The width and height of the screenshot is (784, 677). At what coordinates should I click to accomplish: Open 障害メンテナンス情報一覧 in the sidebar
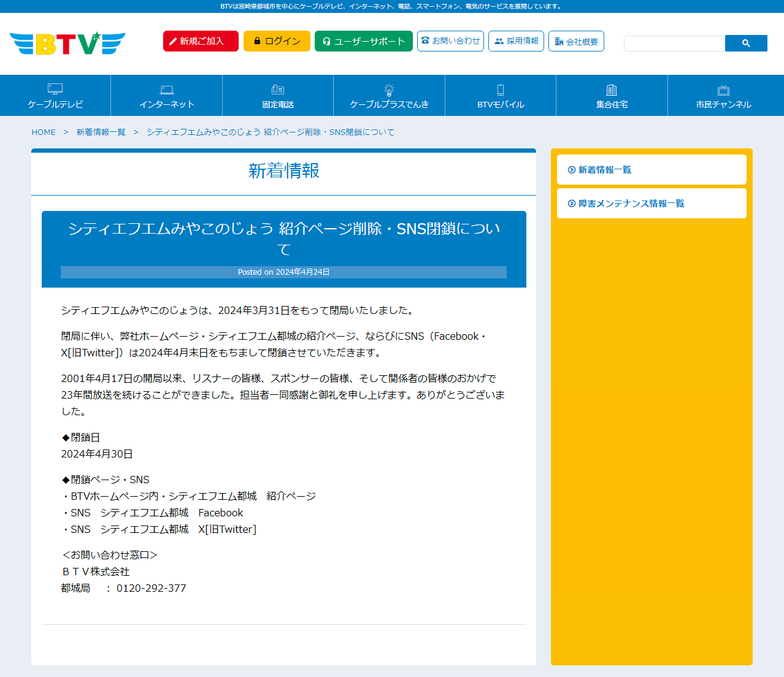pyautogui.click(x=651, y=203)
